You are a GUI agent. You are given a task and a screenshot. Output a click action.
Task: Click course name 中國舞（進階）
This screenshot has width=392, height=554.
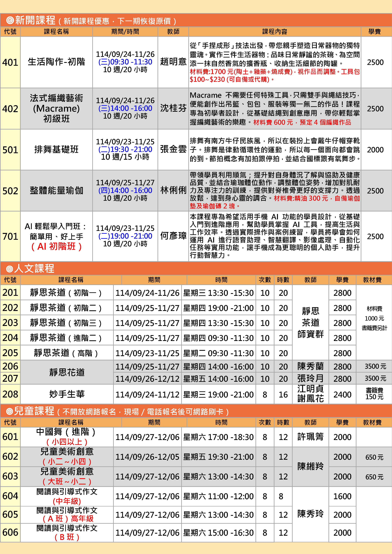coord(66,432)
